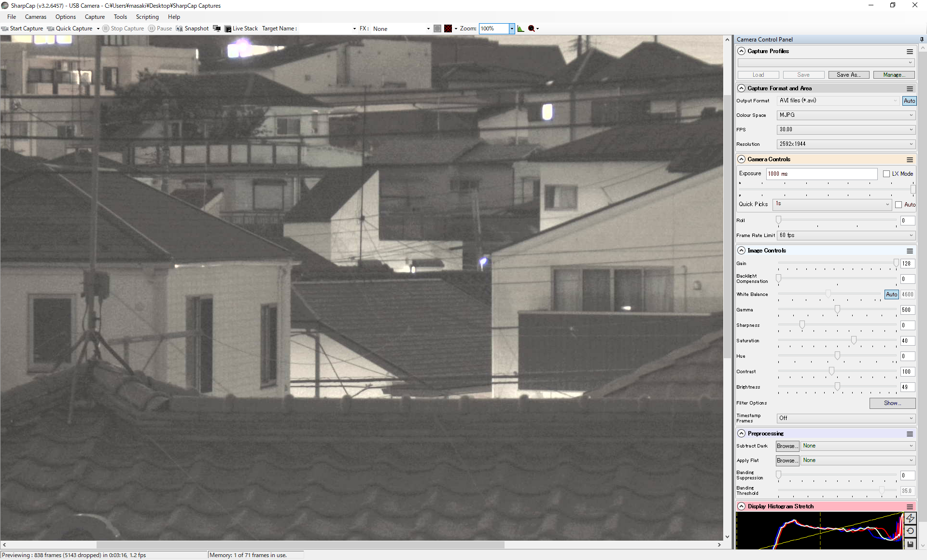Click the reticule overlay icon in the toolbar
This screenshot has width=927, height=560.
tap(448, 28)
